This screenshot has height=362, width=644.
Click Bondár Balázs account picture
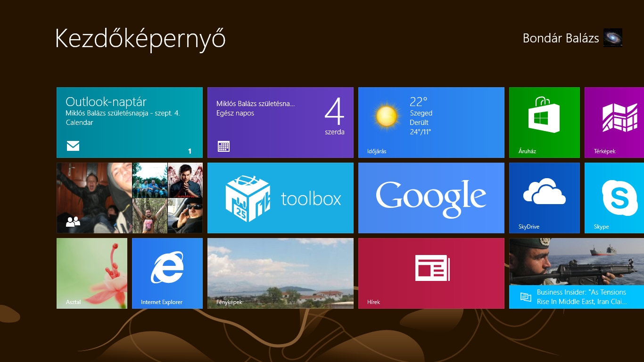(x=613, y=38)
